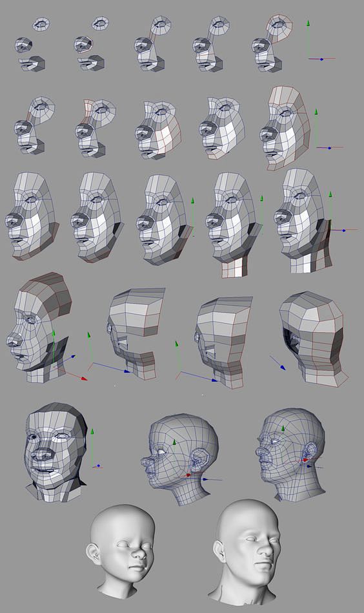Viewport: 364px width, 613px height.
Task: Select the smooth rendered adult male head
Action: pyautogui.click(x=245, y=551)
